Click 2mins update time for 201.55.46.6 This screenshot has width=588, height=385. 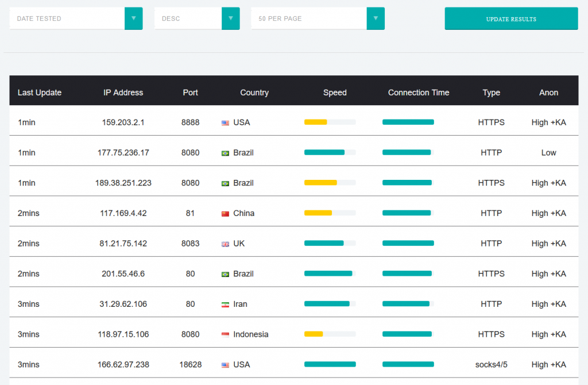pyautogui.click(x=29, y=274)
